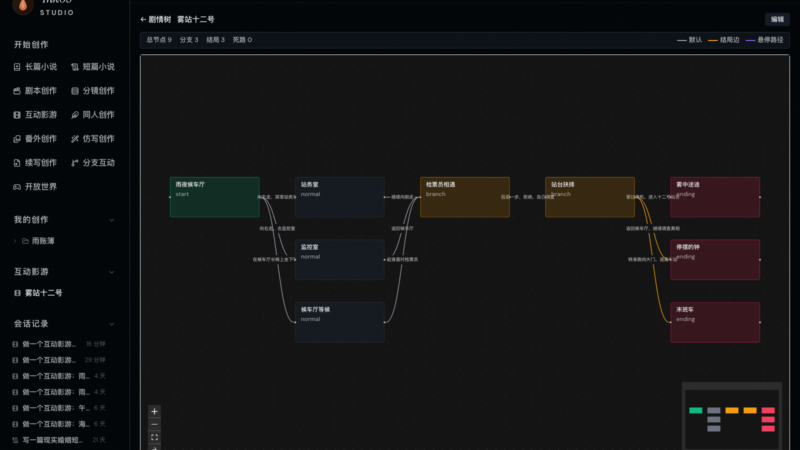Select the 雨夜候车厅 start node

tap(214, 197)
